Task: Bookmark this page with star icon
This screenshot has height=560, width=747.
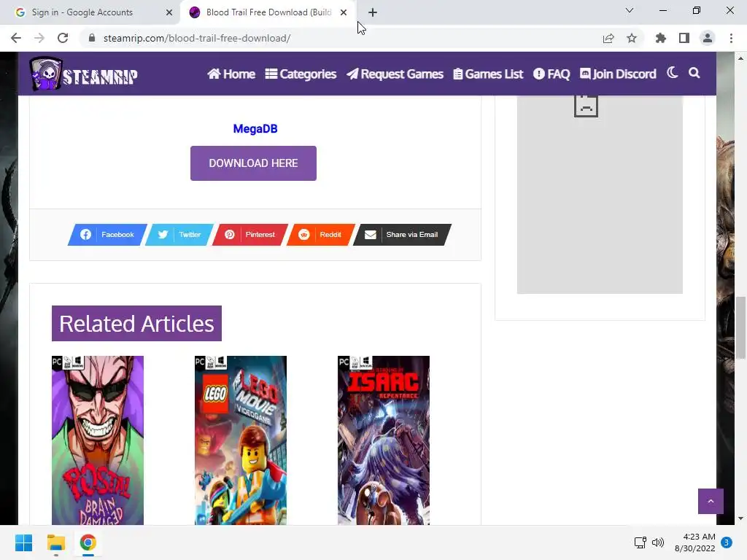Action: pos(632,38)
